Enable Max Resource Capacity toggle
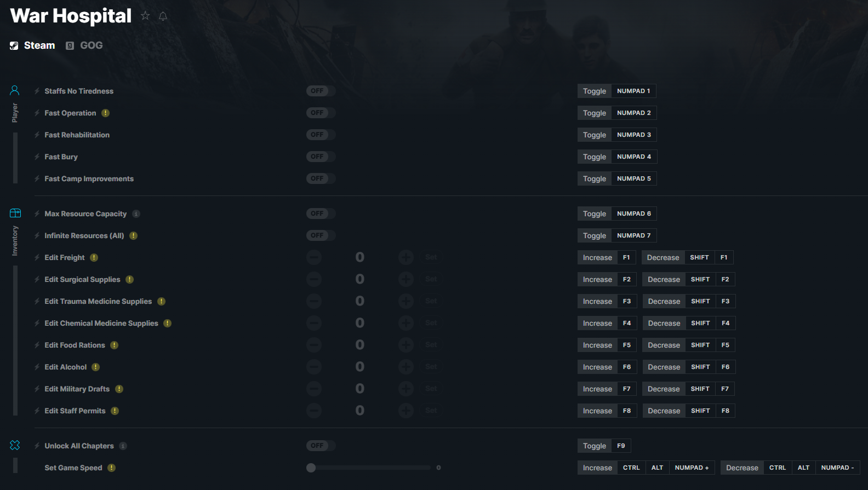Image resolution: width=868 pixels, height=490 pixels. 321,214
